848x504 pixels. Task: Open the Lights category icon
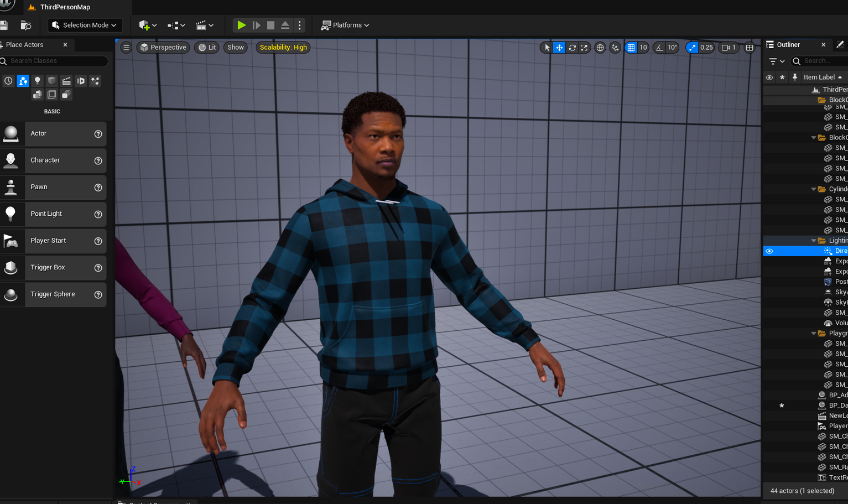(x=37, y=81)
